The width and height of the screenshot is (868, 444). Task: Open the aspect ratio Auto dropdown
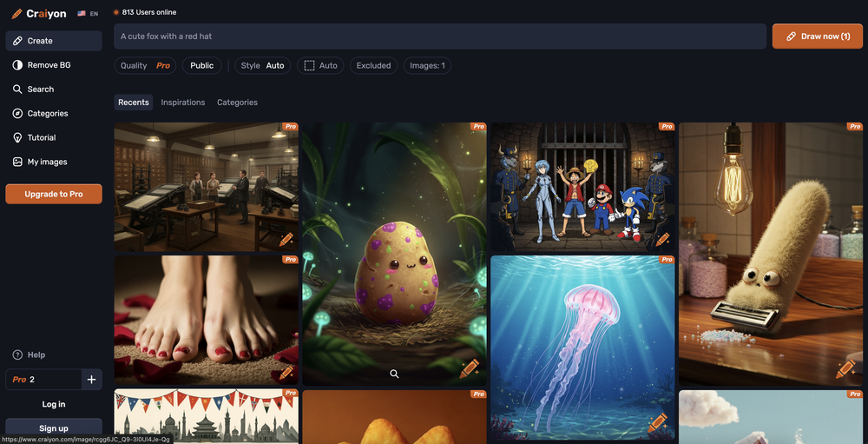(320, 66)
